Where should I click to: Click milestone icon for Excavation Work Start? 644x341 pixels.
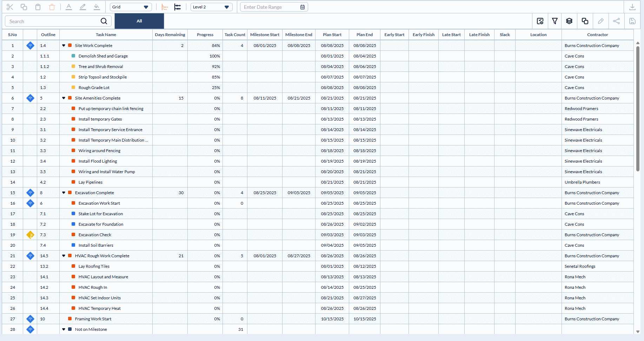coord(31,203)
